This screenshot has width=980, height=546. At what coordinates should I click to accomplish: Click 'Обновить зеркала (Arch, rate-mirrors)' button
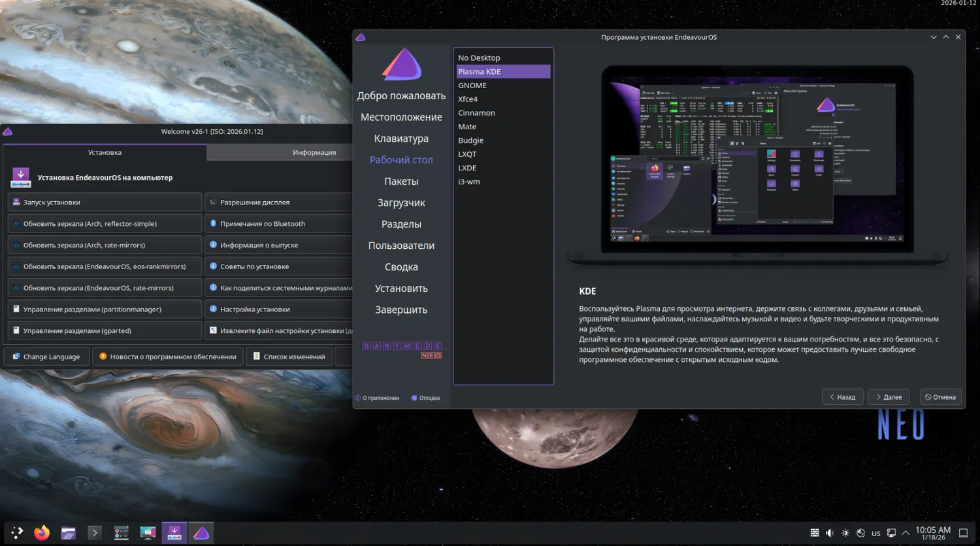pos(105,245)
